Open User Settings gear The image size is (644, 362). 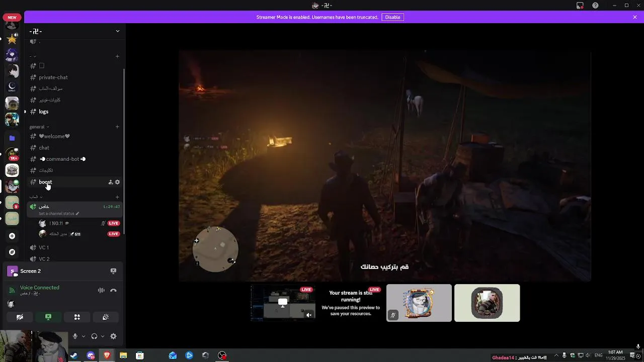pos(113,336)
